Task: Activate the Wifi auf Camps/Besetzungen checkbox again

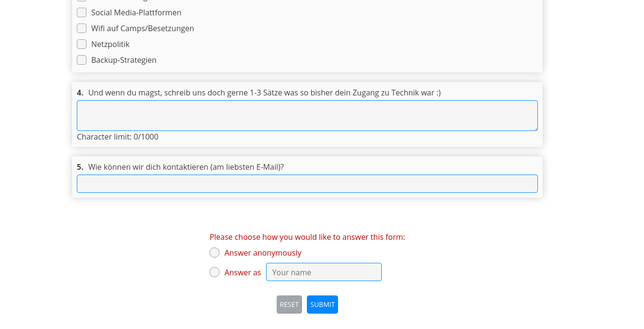Action: pyautogui.click(x=82, y=28)
